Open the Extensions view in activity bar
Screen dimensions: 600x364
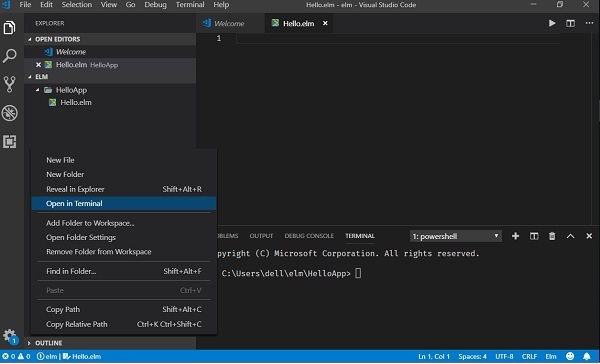pos(10,142)
